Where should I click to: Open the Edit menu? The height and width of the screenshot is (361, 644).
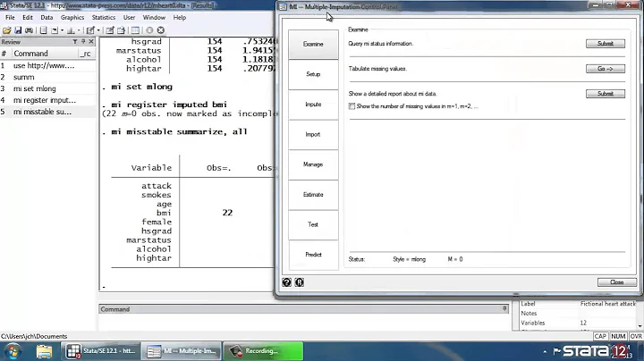click(x=28, y=18)
